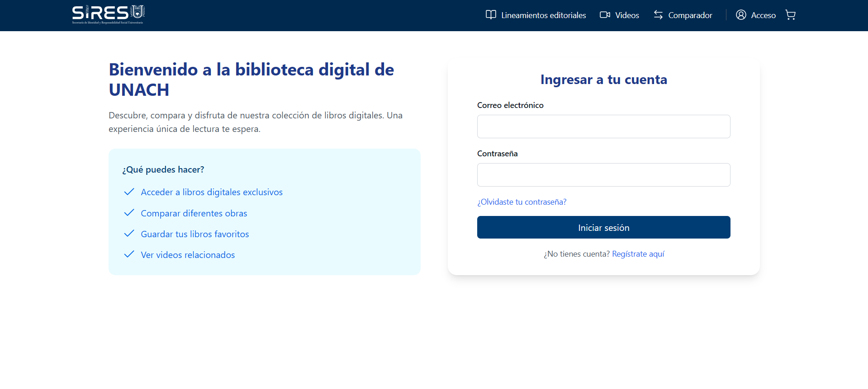This screenshot has height=389, width=868.
Task: Click the SIRESU logo
Action: coord(109,14)
